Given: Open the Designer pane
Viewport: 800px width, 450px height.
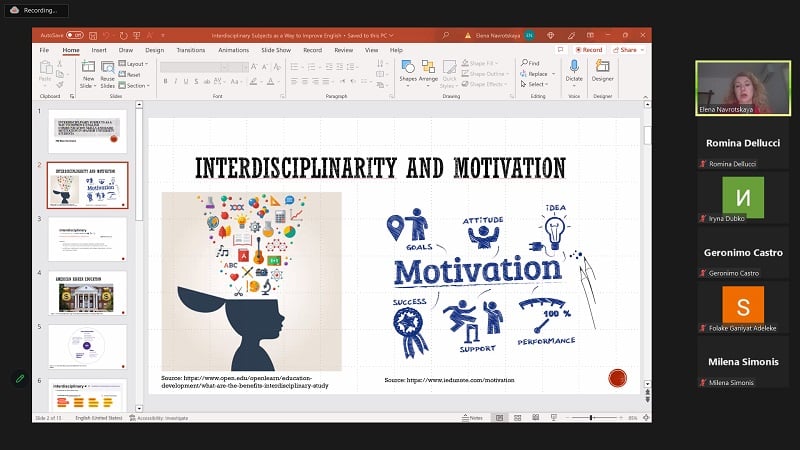Looking at the screenshot, I should pos(603,70).
